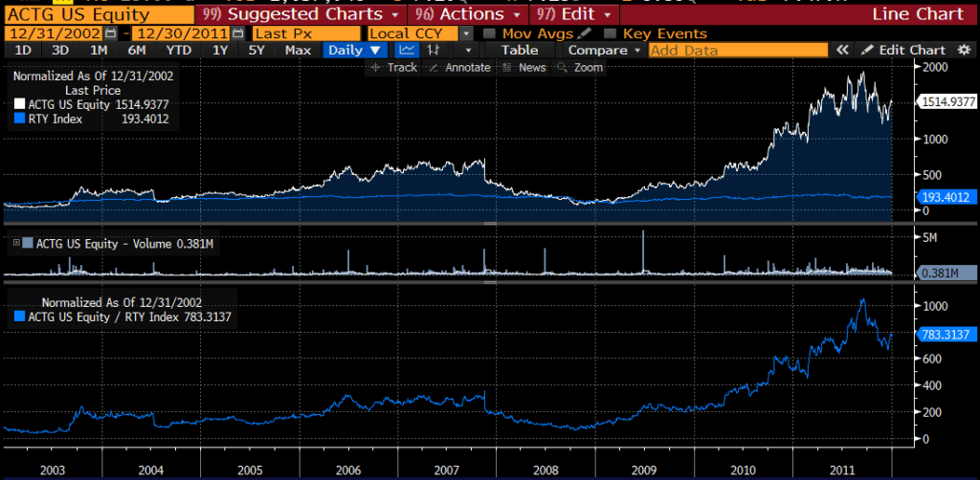This screenshot has width=980, height=480.
Task: Select the Max time range tab
Action: click(x=299, y=51)
